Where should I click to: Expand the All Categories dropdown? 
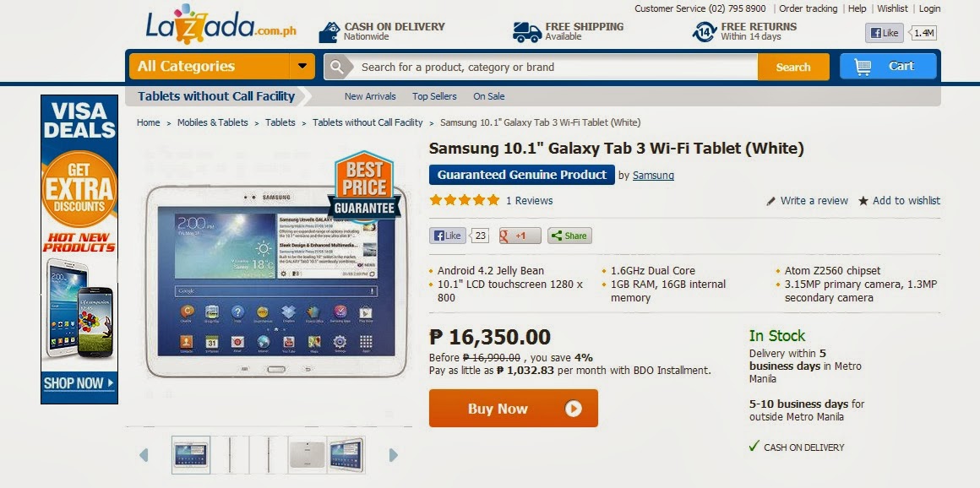point(222,66)
